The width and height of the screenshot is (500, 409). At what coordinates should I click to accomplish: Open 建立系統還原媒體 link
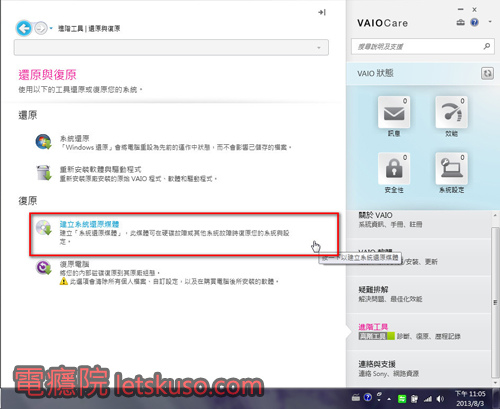coord(89,224)
